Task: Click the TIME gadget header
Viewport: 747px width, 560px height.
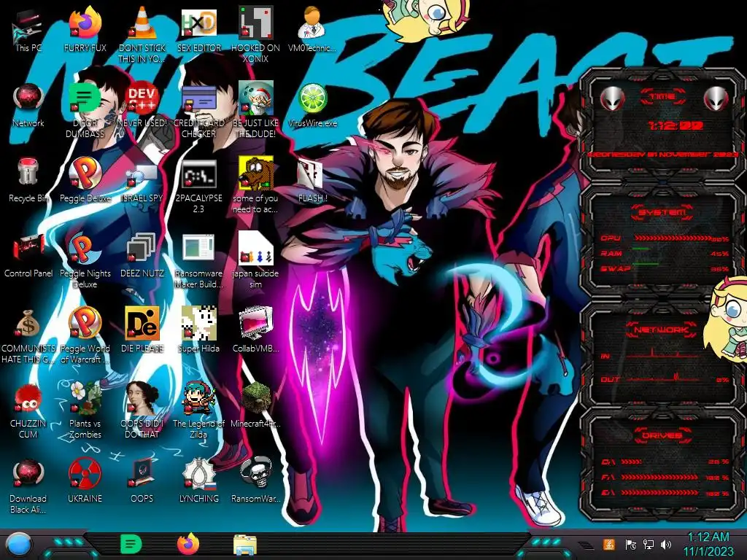Action: (x=662, y=97)
